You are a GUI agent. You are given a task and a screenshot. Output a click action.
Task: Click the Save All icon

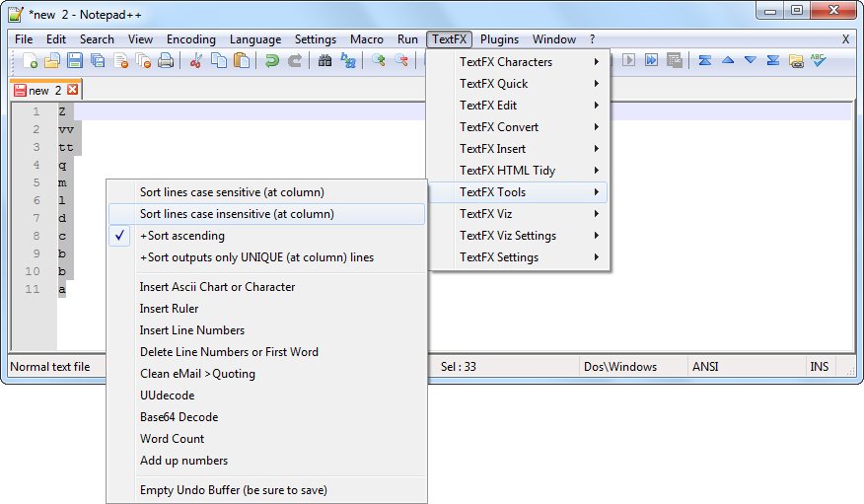pos(98,60)
